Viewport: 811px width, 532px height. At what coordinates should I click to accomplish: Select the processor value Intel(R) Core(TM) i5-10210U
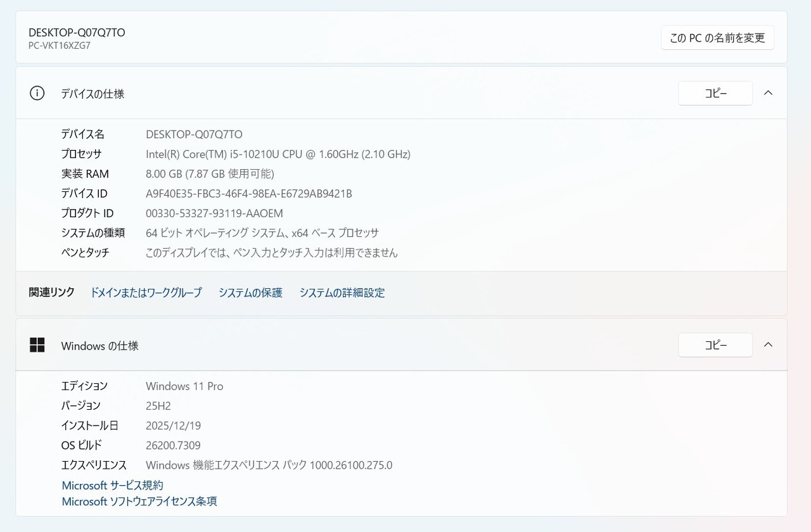coord(278,154)
